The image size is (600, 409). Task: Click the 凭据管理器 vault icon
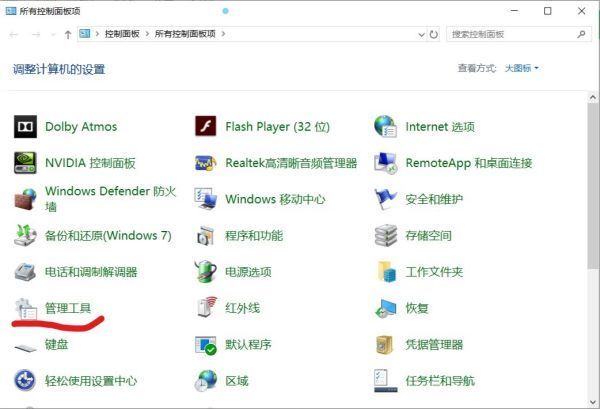click(385, 345)
